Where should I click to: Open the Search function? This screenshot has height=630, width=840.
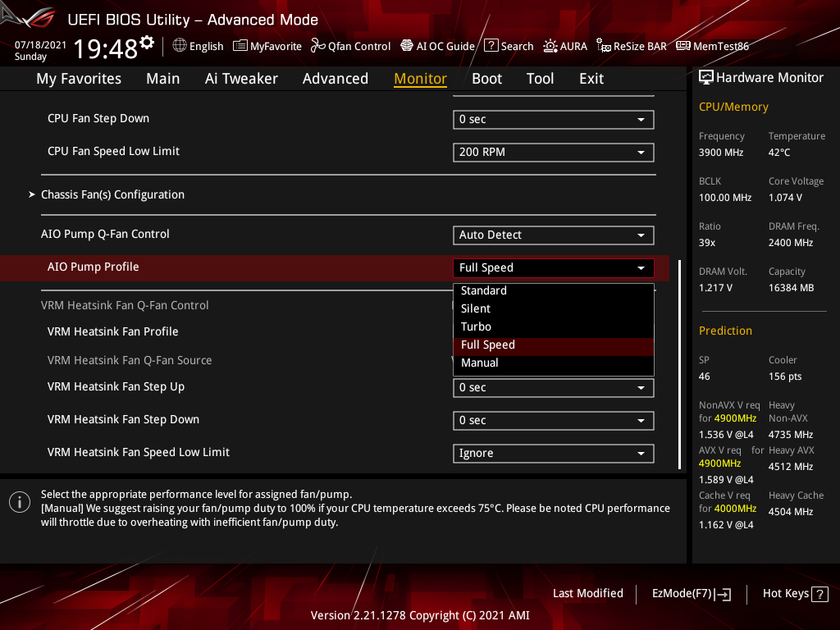coord(509,46)
